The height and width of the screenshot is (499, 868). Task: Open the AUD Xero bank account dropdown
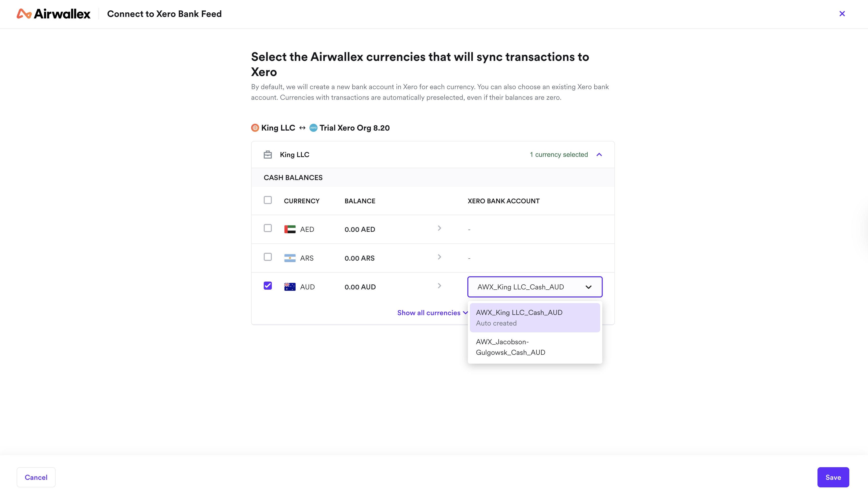pos(535,287)
